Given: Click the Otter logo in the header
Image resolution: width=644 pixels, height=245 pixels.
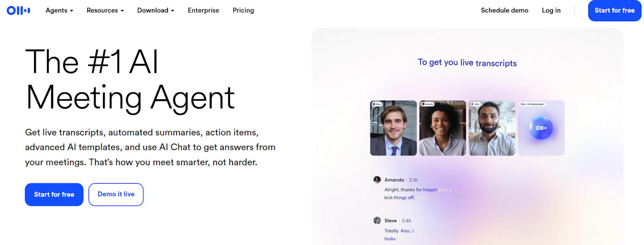Looking at the screenshot, I should [19, 10].
